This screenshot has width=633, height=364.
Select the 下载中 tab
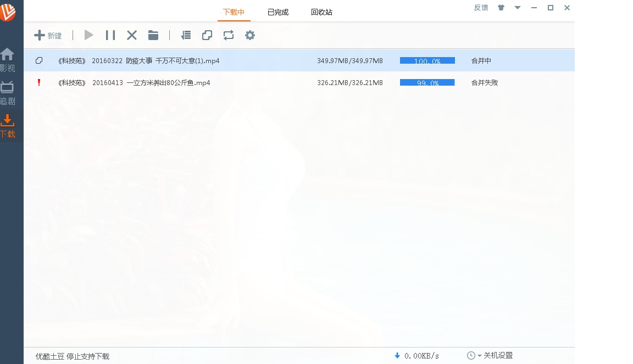tap(234, 12)
